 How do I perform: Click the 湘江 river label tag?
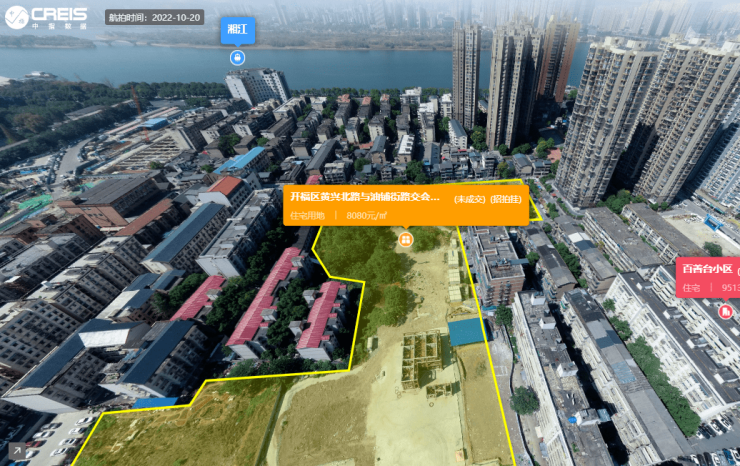(x=238, y=30)
